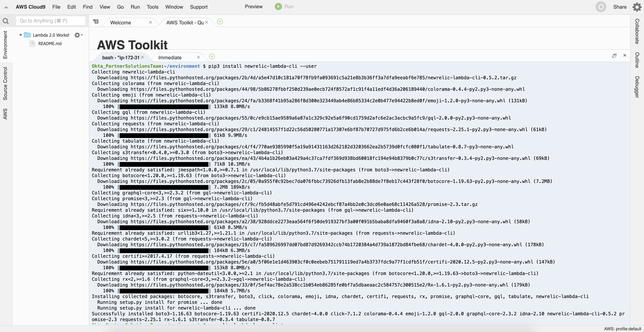Open the environment settings gear icon
Viewport: 644px width, 332px height.
(x=77, y=35)
